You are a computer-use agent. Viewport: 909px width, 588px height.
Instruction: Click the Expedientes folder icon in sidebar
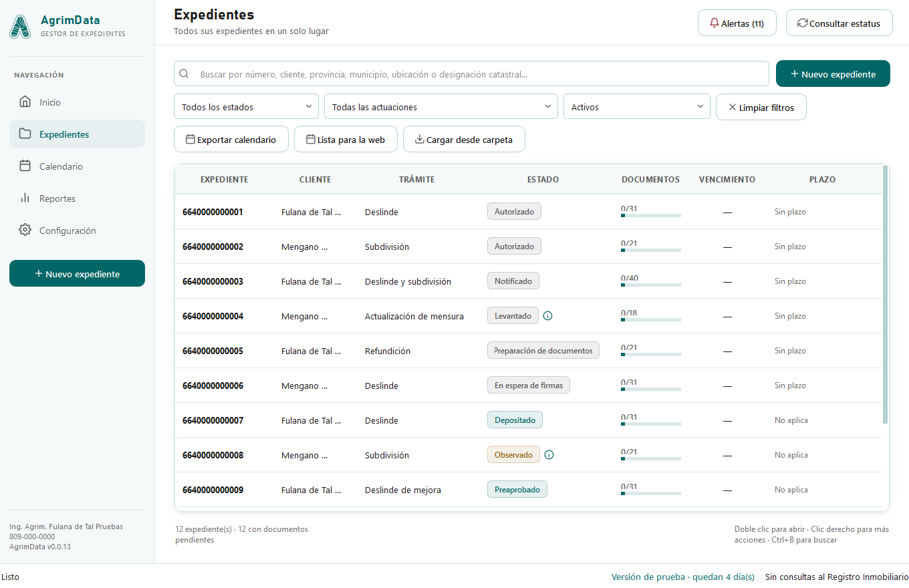25,134
